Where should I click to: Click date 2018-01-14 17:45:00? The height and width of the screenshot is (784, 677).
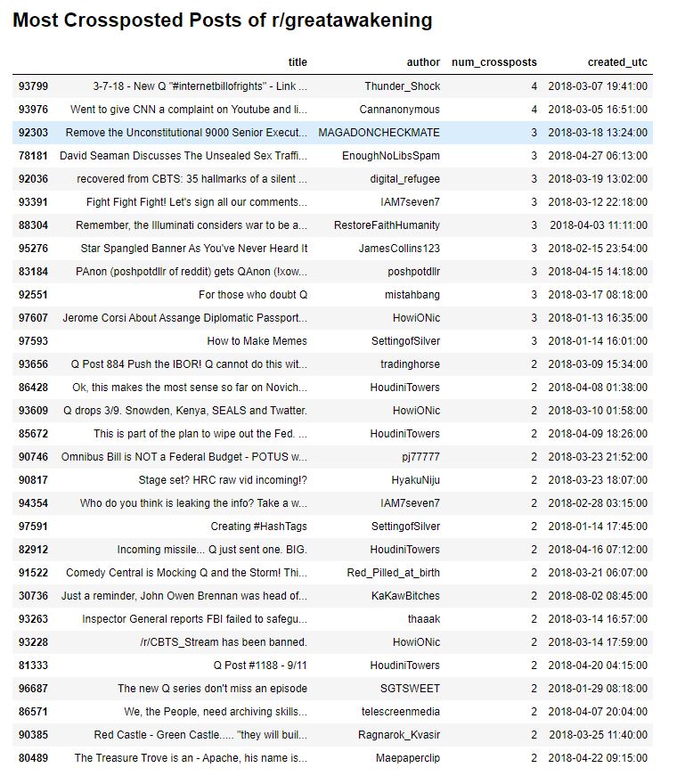(x=598, y=527)
